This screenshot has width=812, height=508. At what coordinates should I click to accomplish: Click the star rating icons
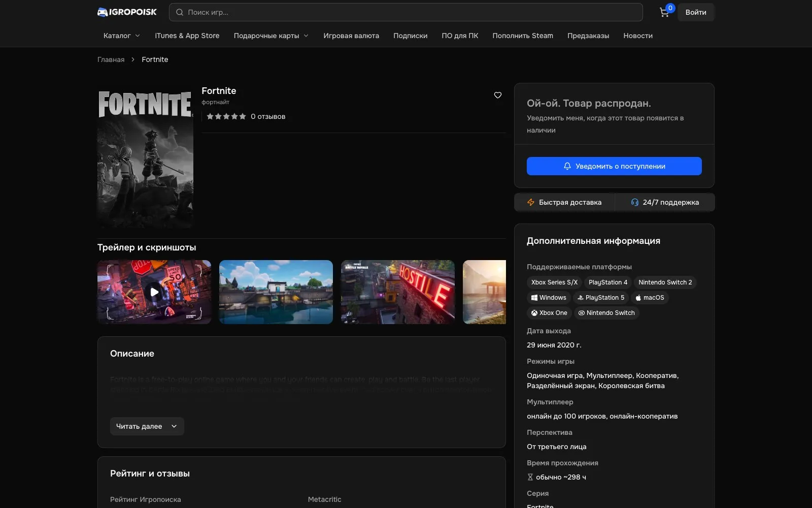coord(226,116)
